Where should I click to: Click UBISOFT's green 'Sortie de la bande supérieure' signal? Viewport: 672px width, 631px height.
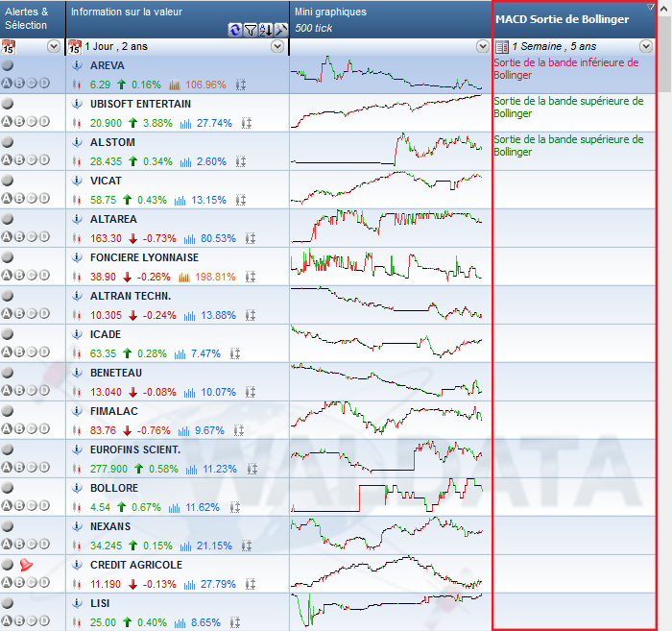pos(568,108)
